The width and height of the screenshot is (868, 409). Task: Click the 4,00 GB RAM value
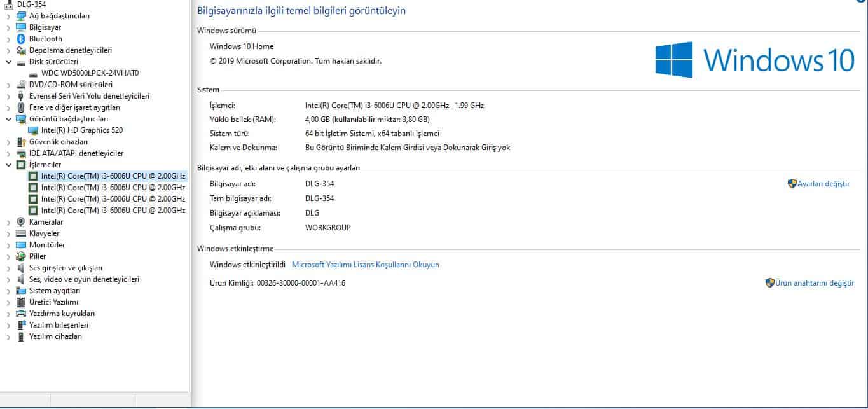click(x=367, y=120)
